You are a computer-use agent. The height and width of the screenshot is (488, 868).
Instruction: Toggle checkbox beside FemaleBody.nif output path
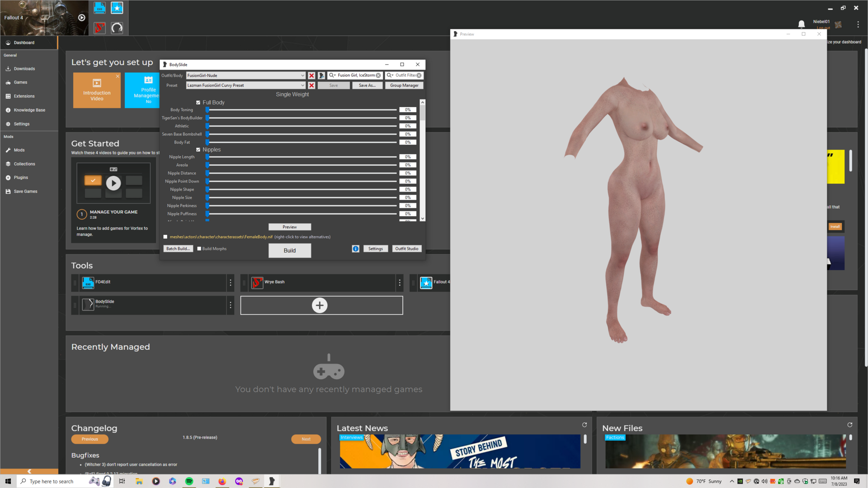click(x=165, y=237)
